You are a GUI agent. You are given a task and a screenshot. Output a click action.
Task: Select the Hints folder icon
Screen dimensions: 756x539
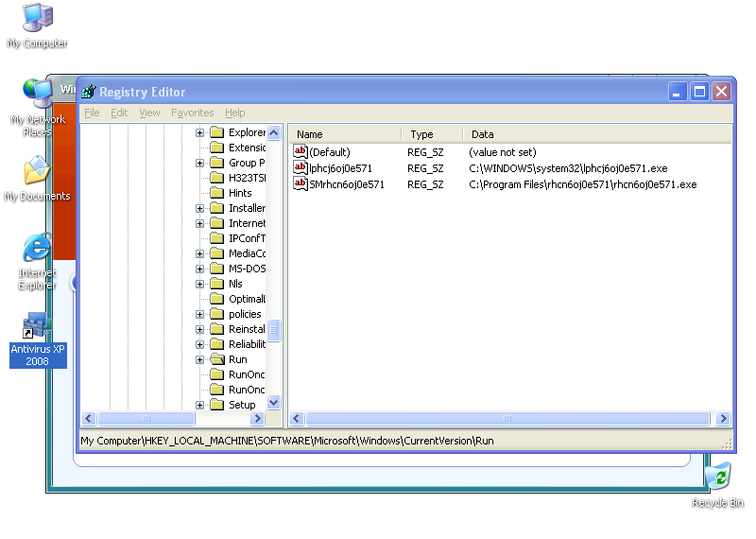click(217, 193)
